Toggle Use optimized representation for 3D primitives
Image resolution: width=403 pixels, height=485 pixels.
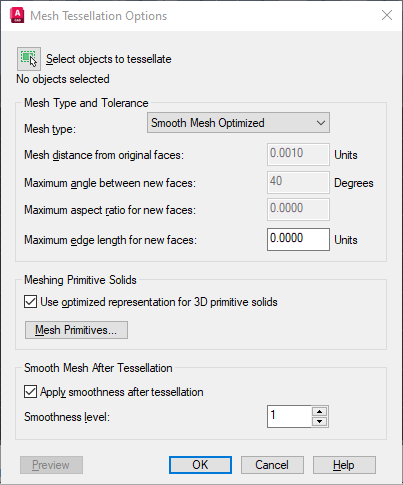(30, 302)
